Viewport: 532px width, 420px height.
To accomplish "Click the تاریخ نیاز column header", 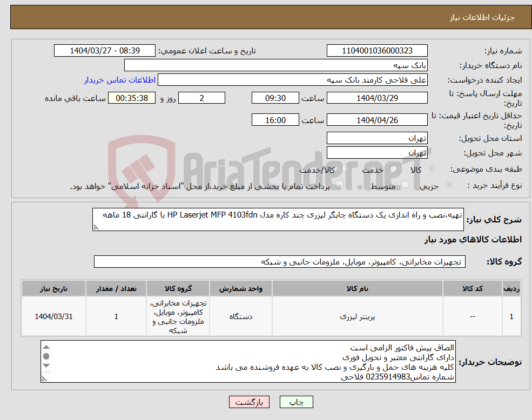I will [x=53, y=288].
